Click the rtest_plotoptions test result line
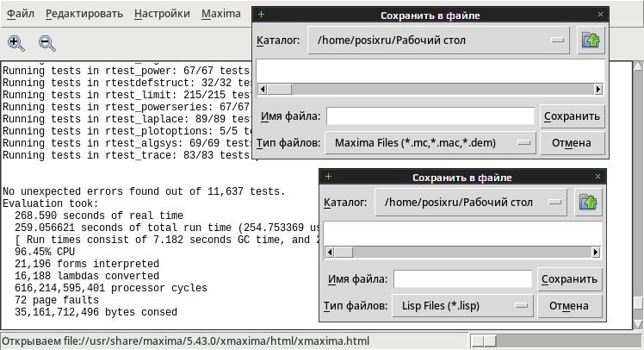Screen dimensions: 644x350 pos(127,131)
